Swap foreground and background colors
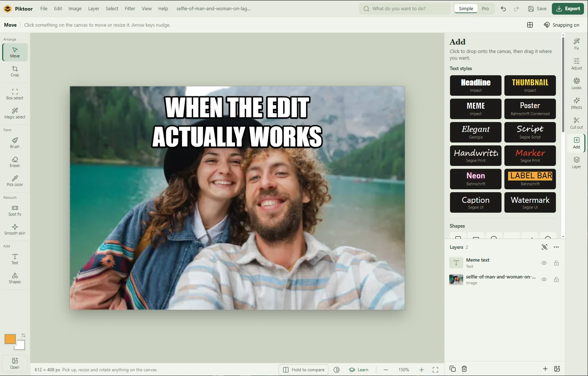Image resolution: width=588 pixels, height=376 pixels. [23, 335]
